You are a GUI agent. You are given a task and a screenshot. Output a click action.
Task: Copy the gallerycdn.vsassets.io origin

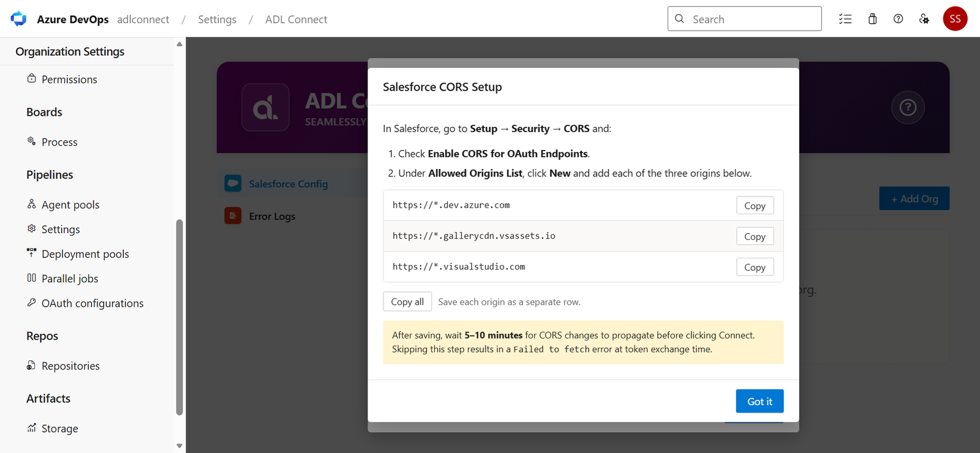click(x=755, y=236)
